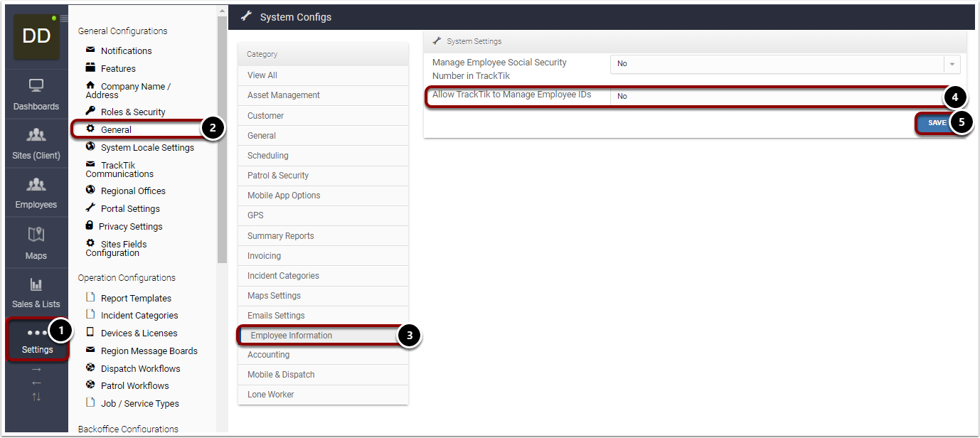Open Report Templates link
The height and width of the screenshot is (438, 980).
tap(136, 299)
